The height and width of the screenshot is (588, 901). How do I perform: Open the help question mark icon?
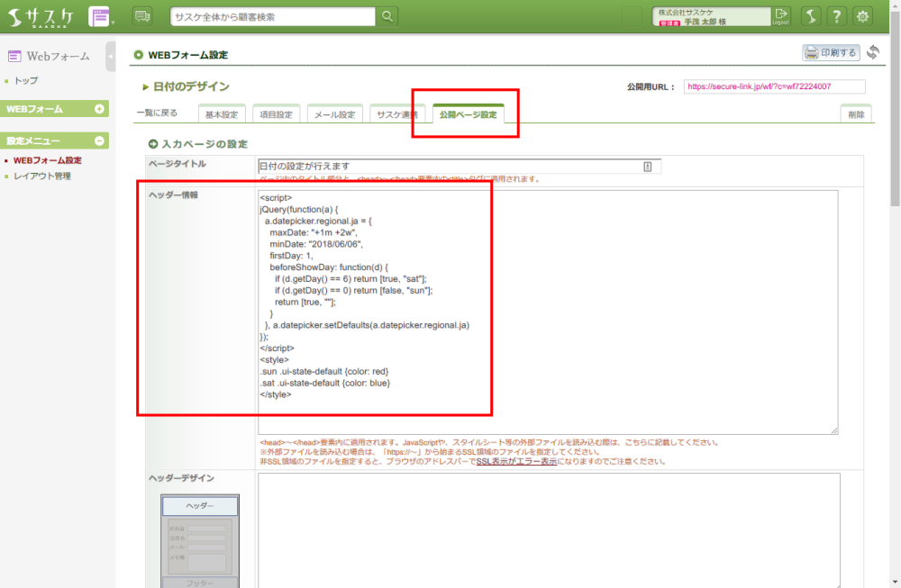[837, 16]
